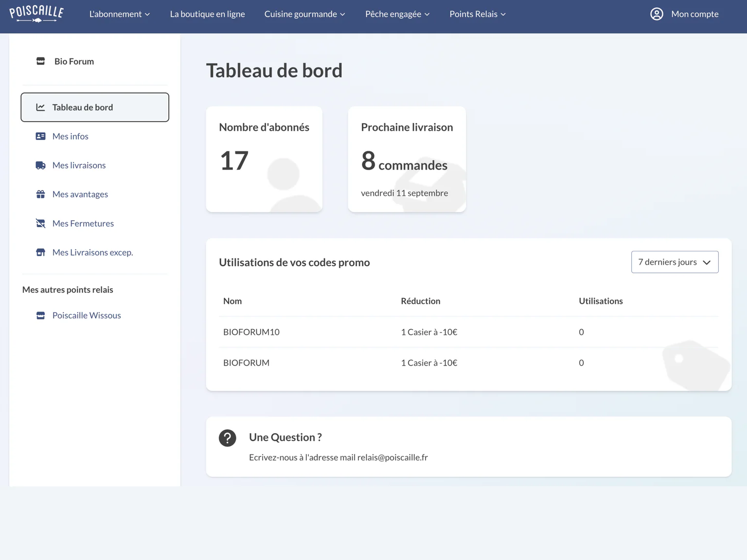This screenshot has width=747, height=560.
Task: Click the Utilisations de vos codes promo title
Action: coord(294,262)
